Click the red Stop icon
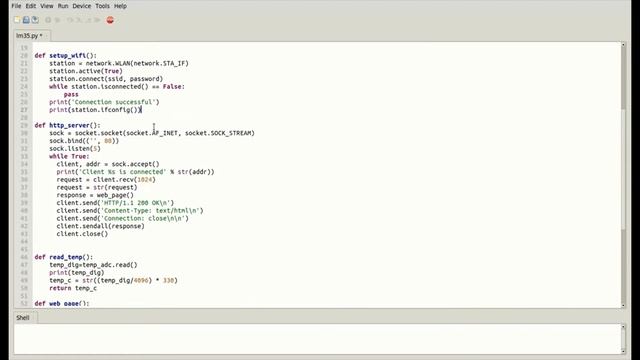This screenshot has height=360, width=640. [x=110, y=20]
